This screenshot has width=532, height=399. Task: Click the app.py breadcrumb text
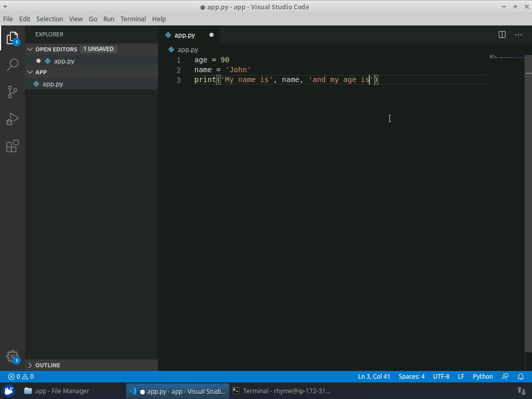pos(188,49)
